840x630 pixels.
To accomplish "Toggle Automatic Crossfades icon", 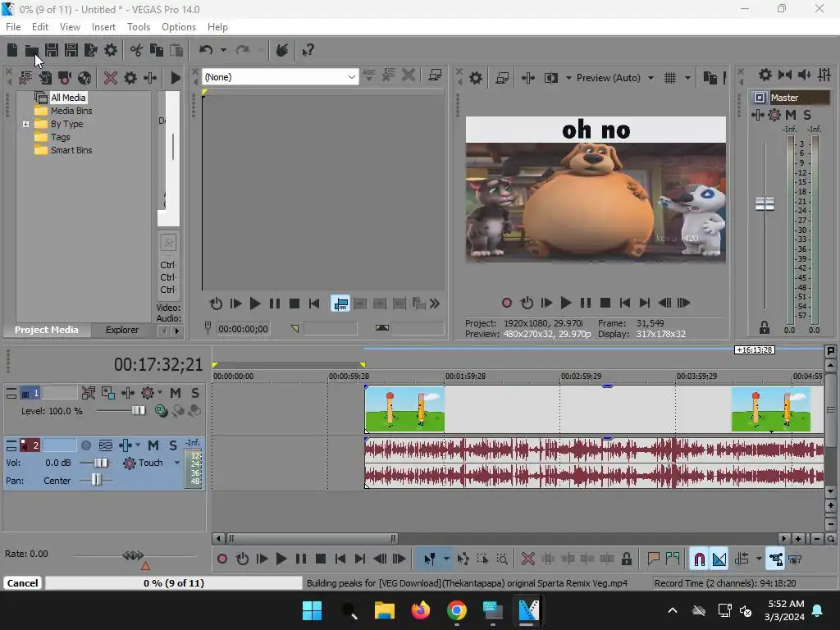I will tap(719, 559).
